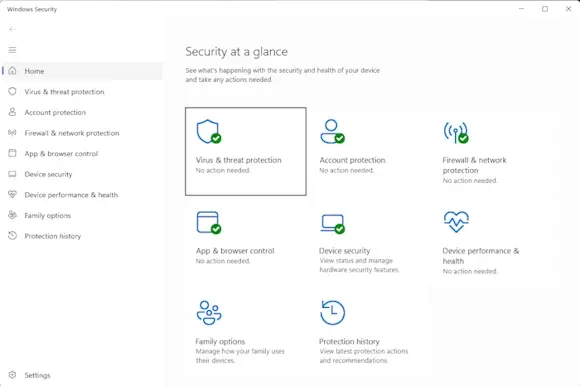Click the family icon beside Family options in sidebar

(x=12, y=215)
